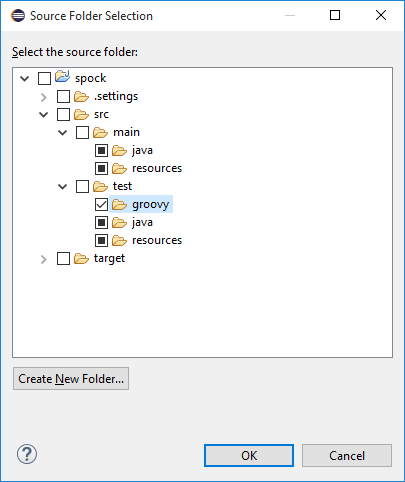405x482 pixels.
Task: Expand the .settings tree node
Action: (x=44, y=97)
